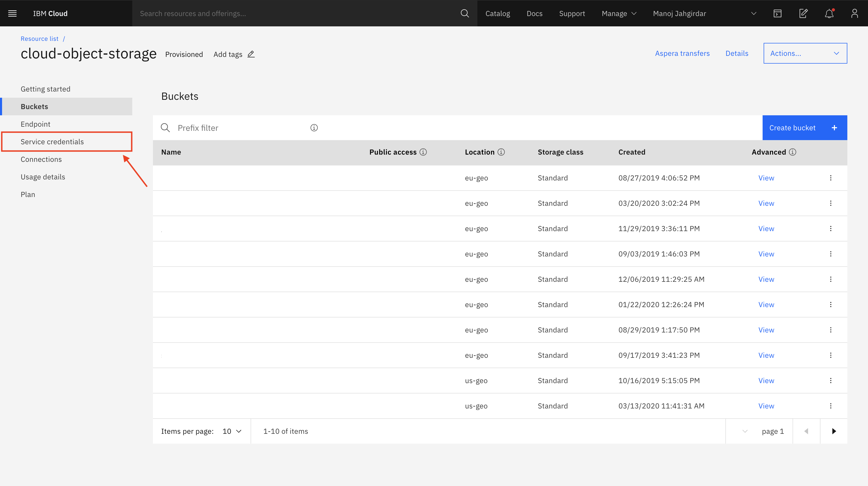868x486 pixels.
Task: Open the Aspera transfers link
Action: point(682,53)
